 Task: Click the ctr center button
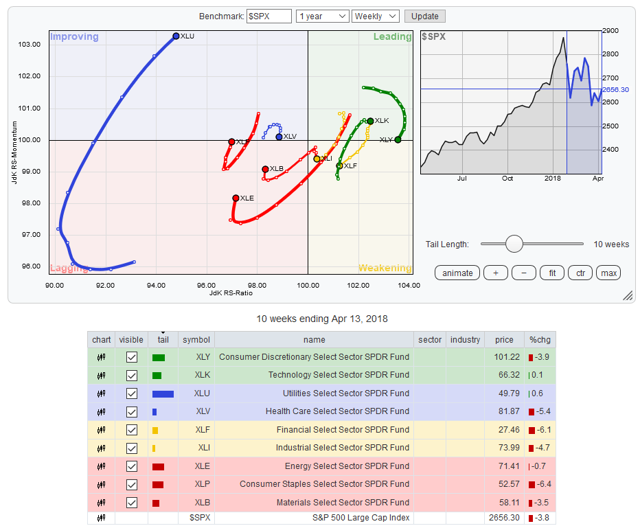580,273
